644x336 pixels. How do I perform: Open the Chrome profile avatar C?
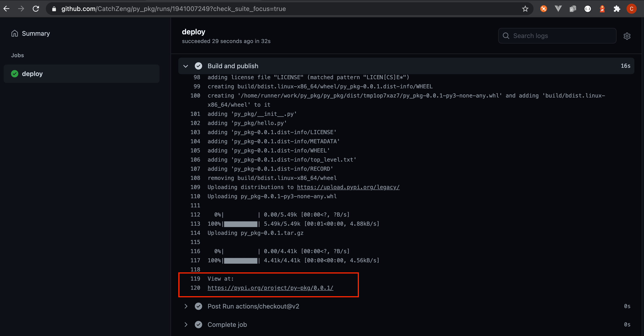click(631, 9)
